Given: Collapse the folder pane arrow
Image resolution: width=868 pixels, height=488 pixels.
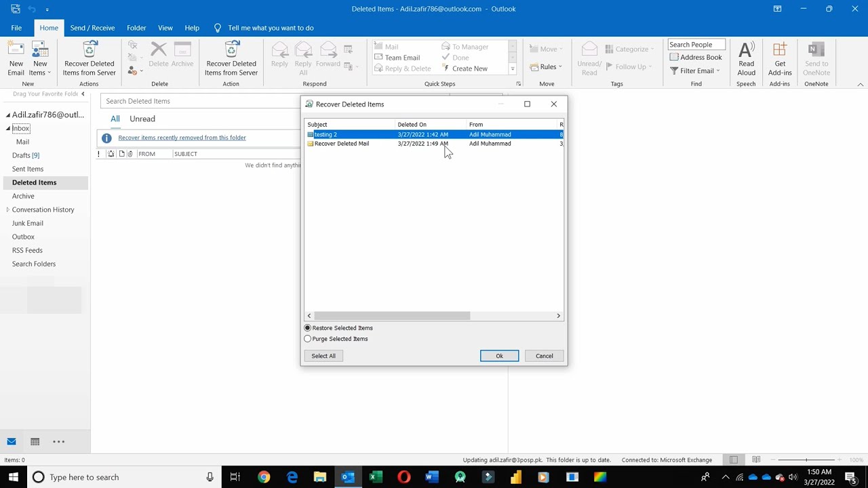Looking at the screenshot, I should [83, 94].
